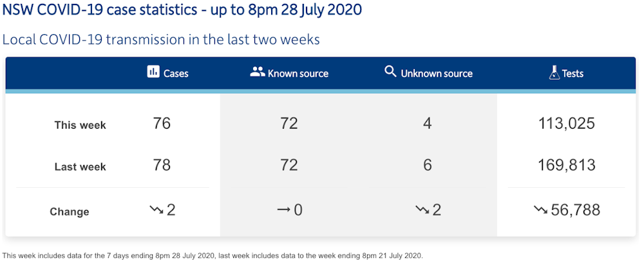The height and width of the screenshot is (263, 644).
Task: Click the magnifier icon beside Unknown source
Action: [390, 72]
